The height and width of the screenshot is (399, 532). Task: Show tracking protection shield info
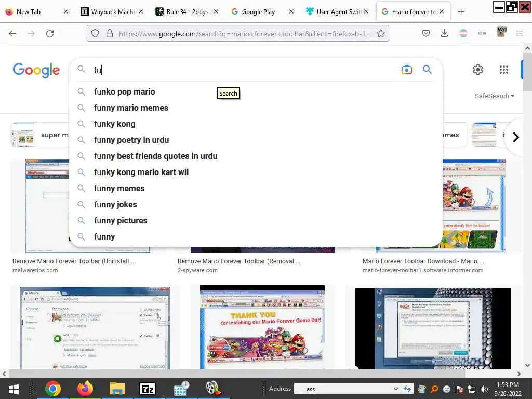point(95,33)
